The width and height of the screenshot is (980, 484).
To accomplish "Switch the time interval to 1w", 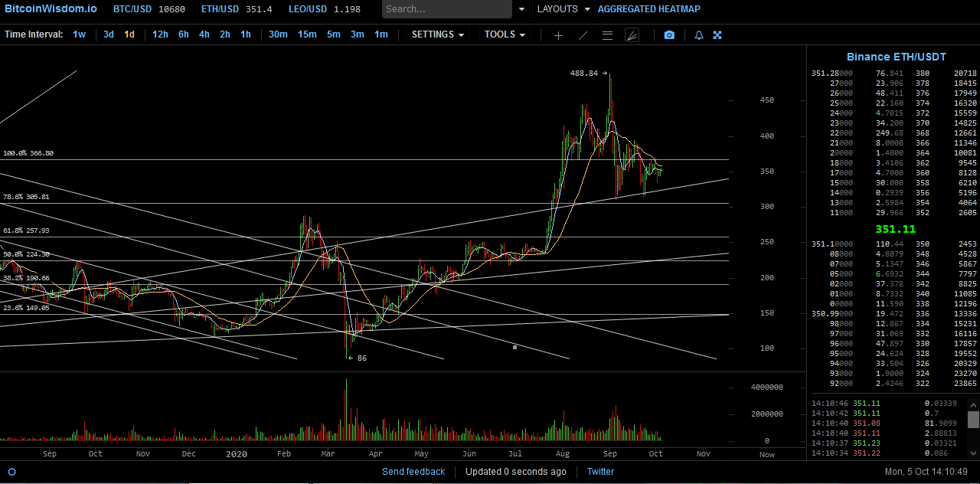I will point(80,34).
